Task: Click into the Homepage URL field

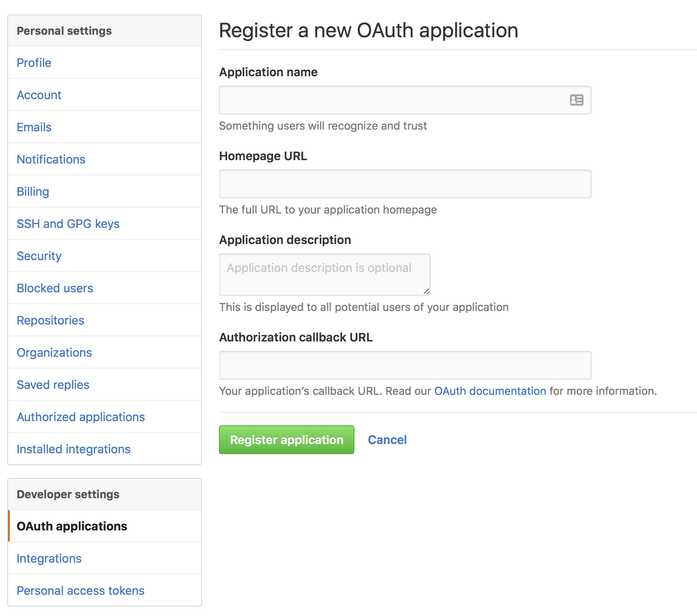Action: pos(405,184)
